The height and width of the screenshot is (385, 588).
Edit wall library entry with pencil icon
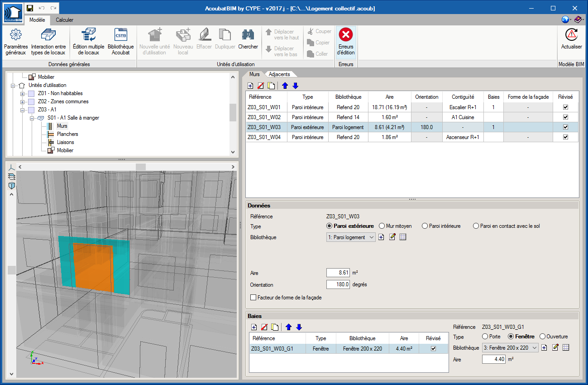tap(392, 237)
